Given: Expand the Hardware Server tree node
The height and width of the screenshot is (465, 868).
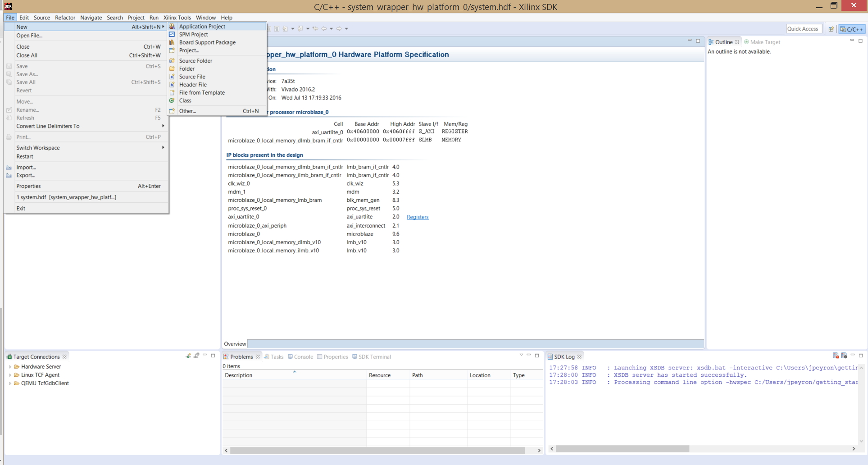Looking at the screenshot, I should 10,367.
